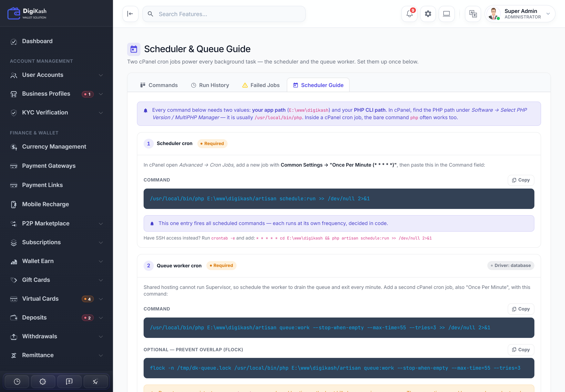The image size is (565, 392).
Task: Go to Dashboard in sidebar
Action: 37,41
